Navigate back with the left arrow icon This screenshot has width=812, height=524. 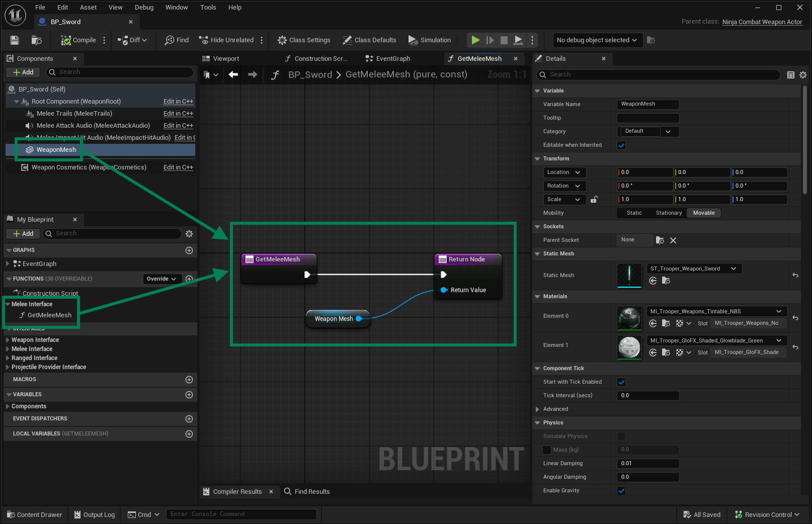point(233,74)
